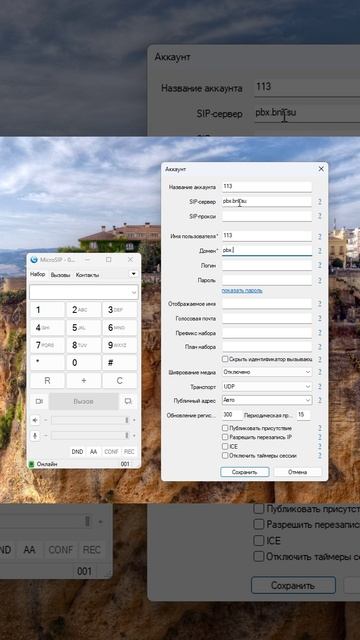Open help mark next to Имя пользователя
This screenshot has height=640, width=360.
(x=320, y=236)
